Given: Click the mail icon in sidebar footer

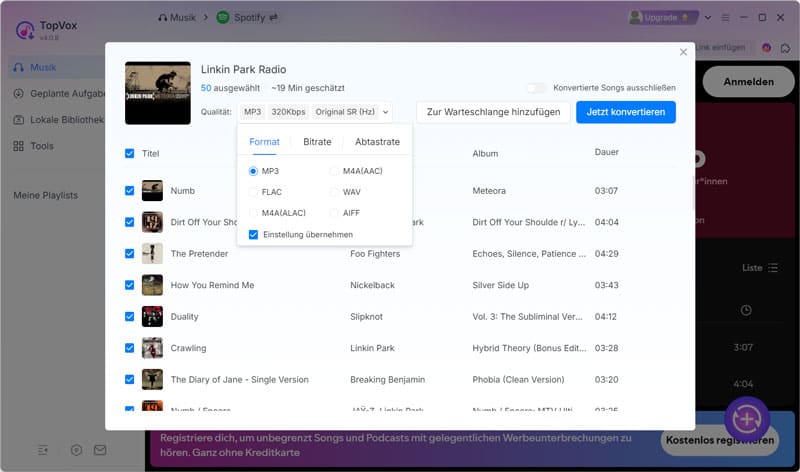Looking at the screenshot, I should pyautogui.click(x=100, y=450).
